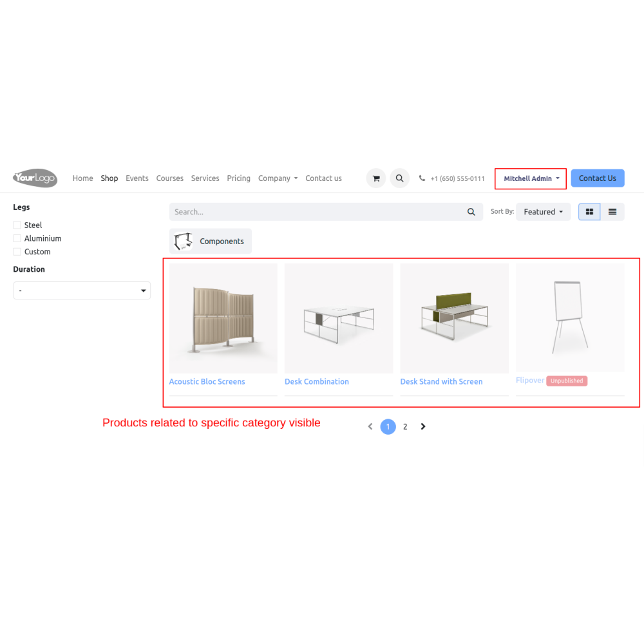Expand the Company menu
Viewport: 644px width, 644px height.
click(x=278, y=178)
